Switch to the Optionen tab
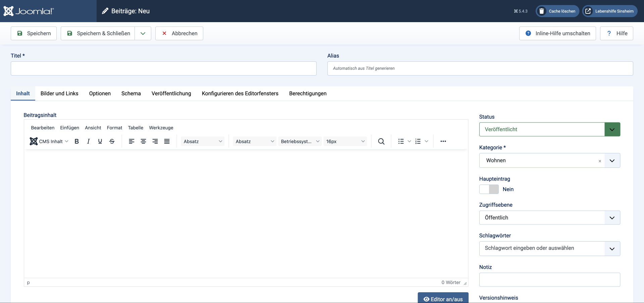Viewport: 644px width, 303px height. tap(100, 93)
